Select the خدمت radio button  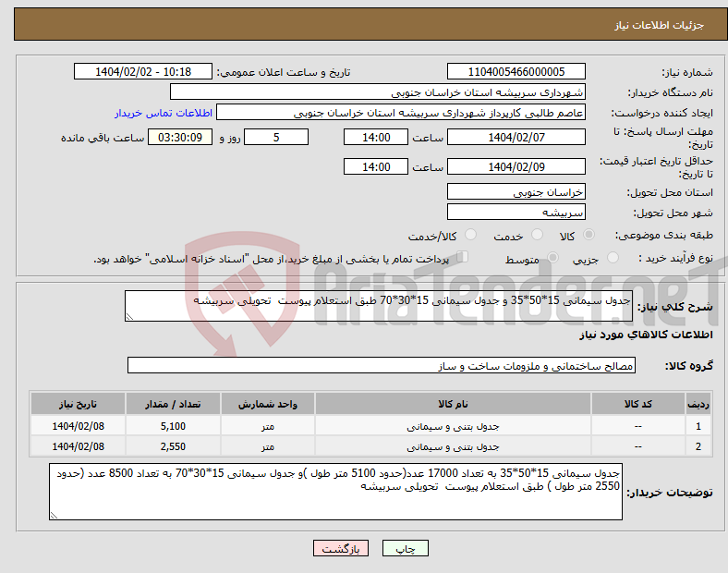point(537,235)
